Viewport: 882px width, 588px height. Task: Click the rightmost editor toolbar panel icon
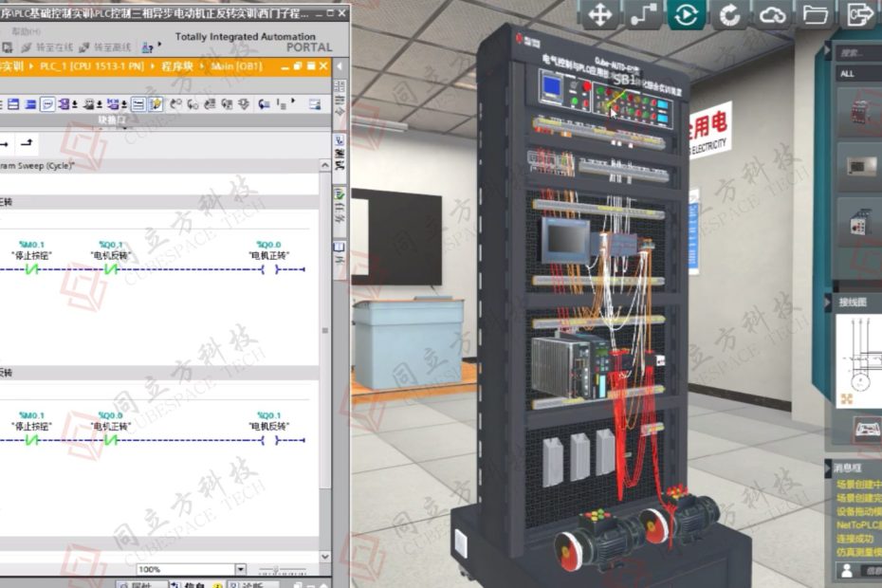(315, 104)
